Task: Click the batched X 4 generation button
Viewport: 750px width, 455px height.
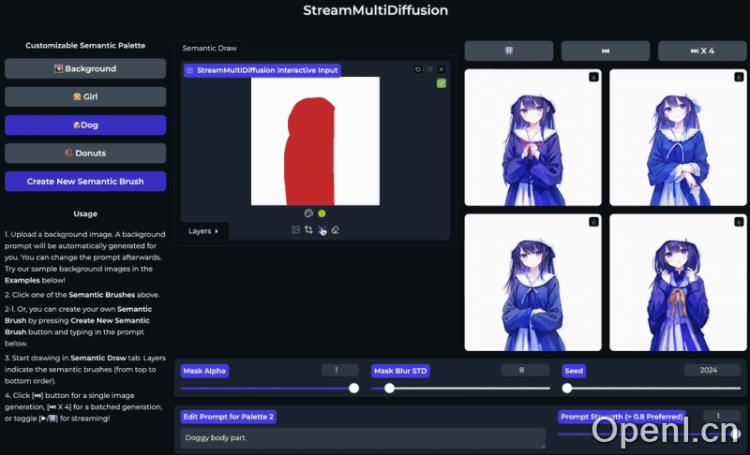Action: 702,51
